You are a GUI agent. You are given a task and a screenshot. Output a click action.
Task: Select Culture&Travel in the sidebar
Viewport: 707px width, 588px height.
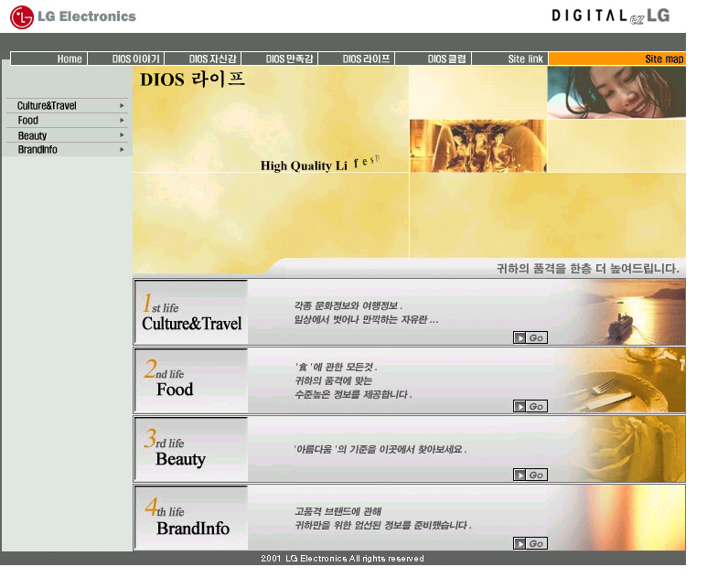coord(47,105)
